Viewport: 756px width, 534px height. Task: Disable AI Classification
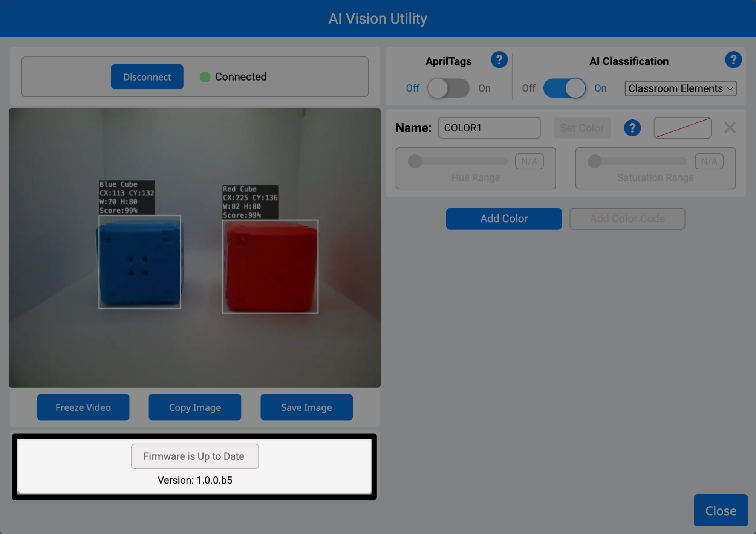click(564, 88)
